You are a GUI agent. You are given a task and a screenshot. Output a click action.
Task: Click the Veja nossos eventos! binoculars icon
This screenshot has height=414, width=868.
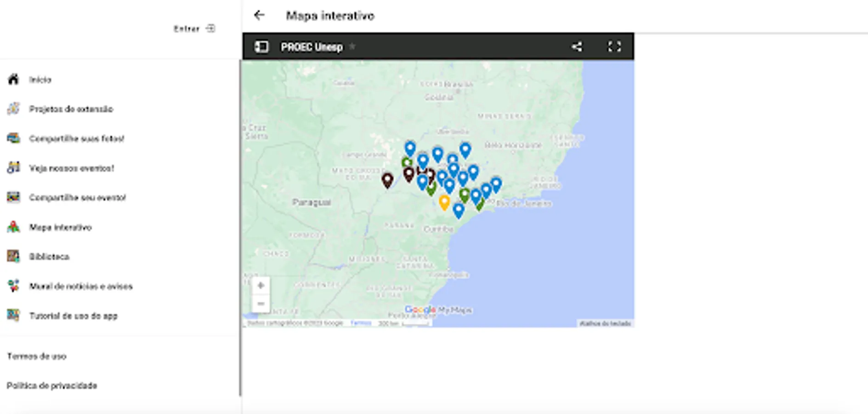tap(13, 167)
